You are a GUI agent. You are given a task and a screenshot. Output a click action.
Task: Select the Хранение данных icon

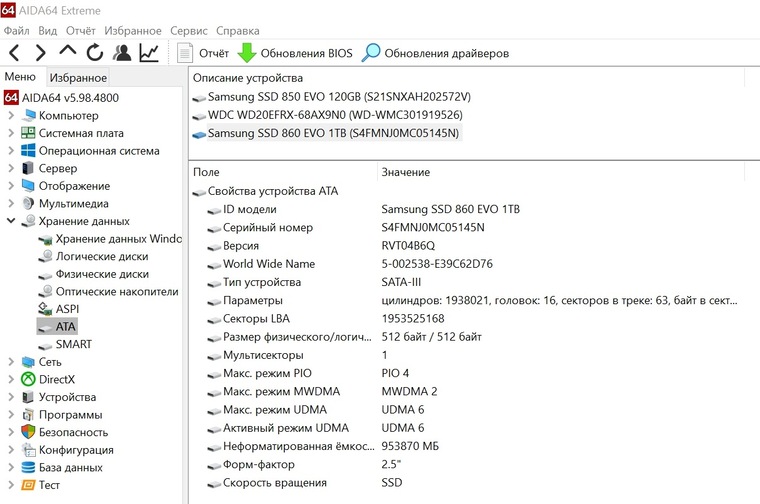click(29, 221)
